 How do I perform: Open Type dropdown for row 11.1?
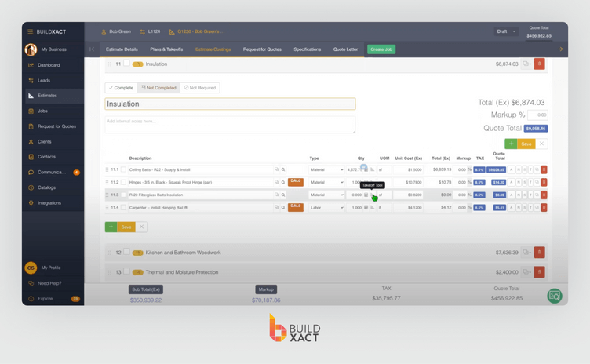326,169
